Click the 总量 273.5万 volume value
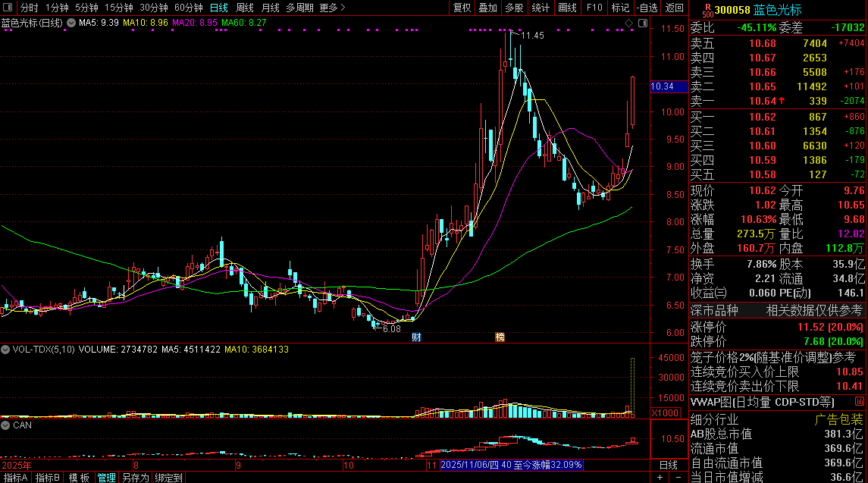This screenshot has height=483, width=868. (756, 234)
